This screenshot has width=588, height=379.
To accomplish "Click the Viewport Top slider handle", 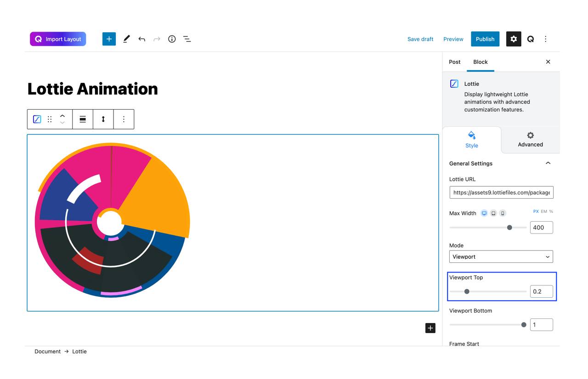I will tap(467, 291).
